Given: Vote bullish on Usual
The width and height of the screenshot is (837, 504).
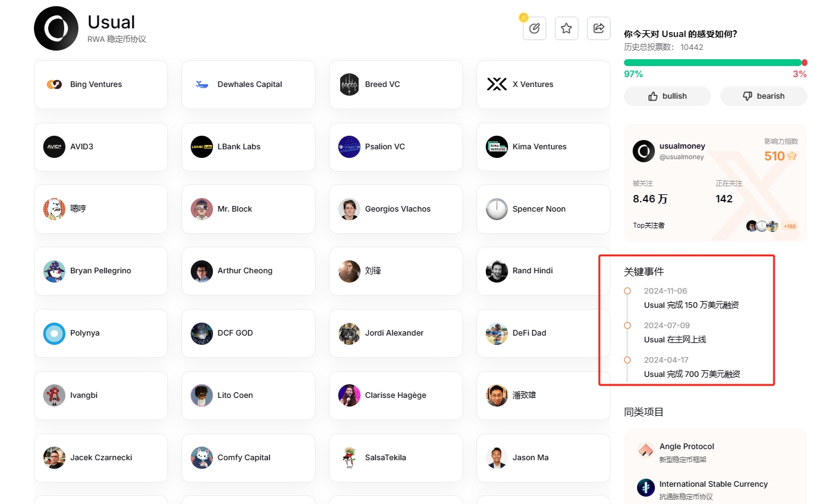Looking at the screenshot, I should click(667, 96).
